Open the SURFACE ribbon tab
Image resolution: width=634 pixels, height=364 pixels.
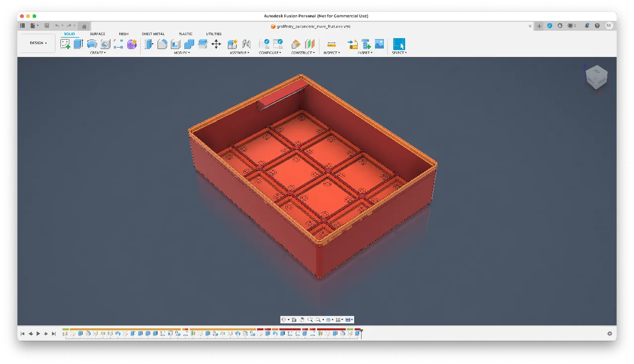pos(97,34)
